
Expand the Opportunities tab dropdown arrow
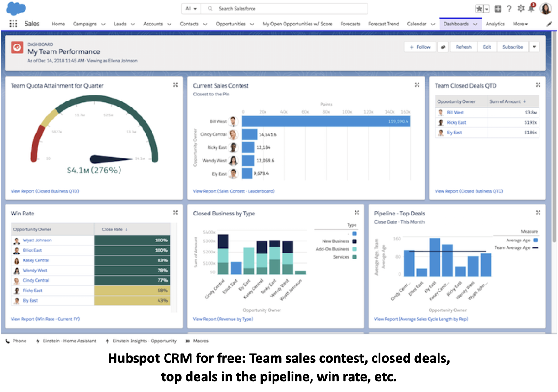252,24
